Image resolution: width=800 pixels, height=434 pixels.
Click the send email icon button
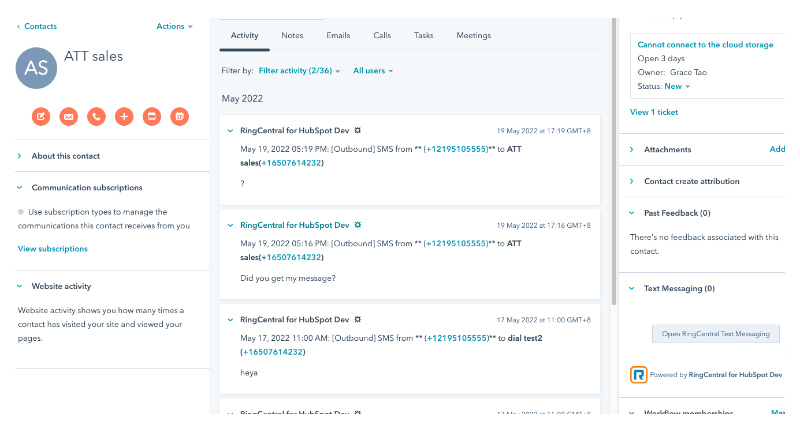coord(69,117)
